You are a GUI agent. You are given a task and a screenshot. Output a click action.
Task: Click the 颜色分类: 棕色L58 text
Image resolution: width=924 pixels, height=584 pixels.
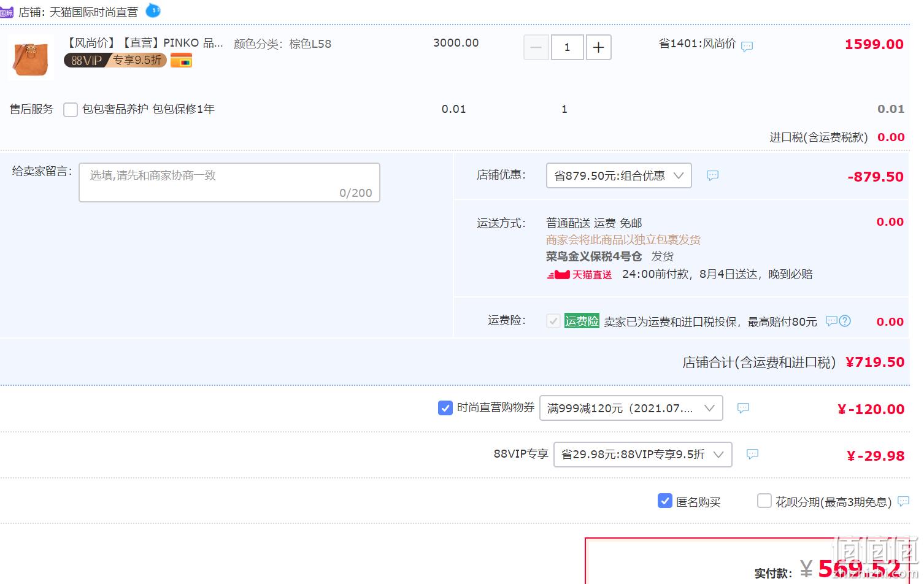[282, 44]
